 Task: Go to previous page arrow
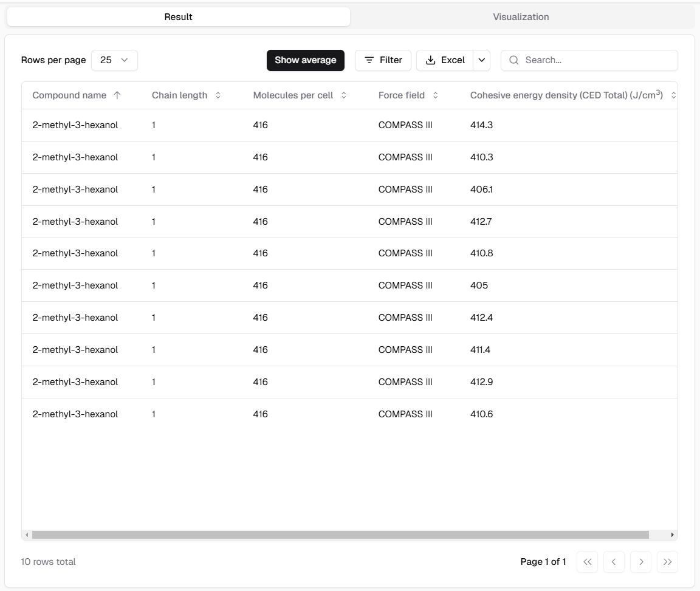coord(614,562)
